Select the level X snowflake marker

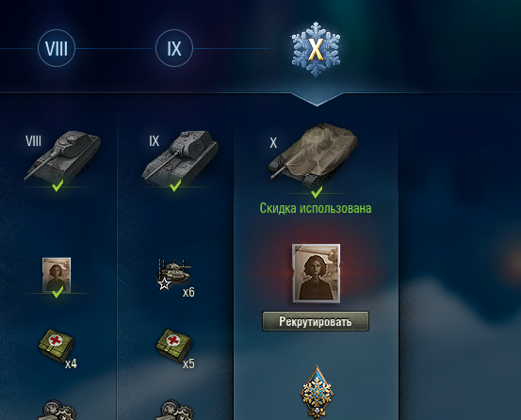[316, 49]
